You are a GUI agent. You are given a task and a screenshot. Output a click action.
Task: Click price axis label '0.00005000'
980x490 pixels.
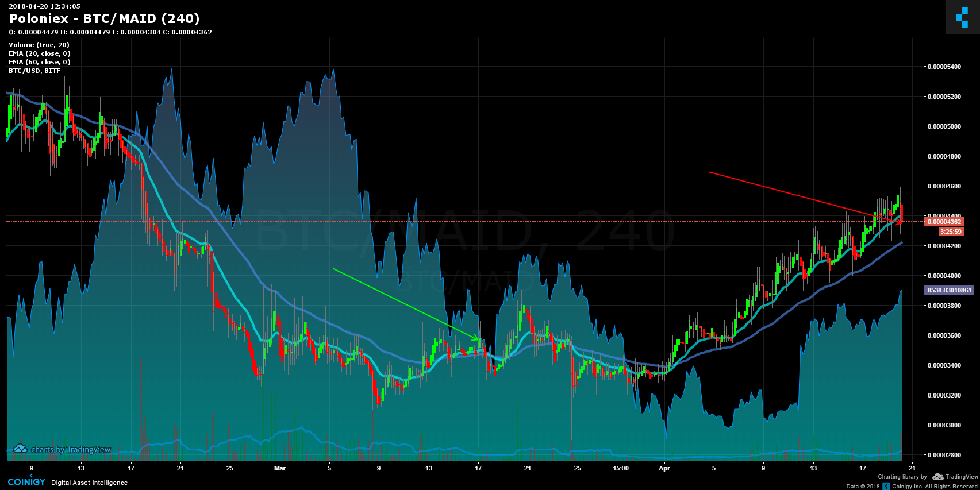coord(944,126)
